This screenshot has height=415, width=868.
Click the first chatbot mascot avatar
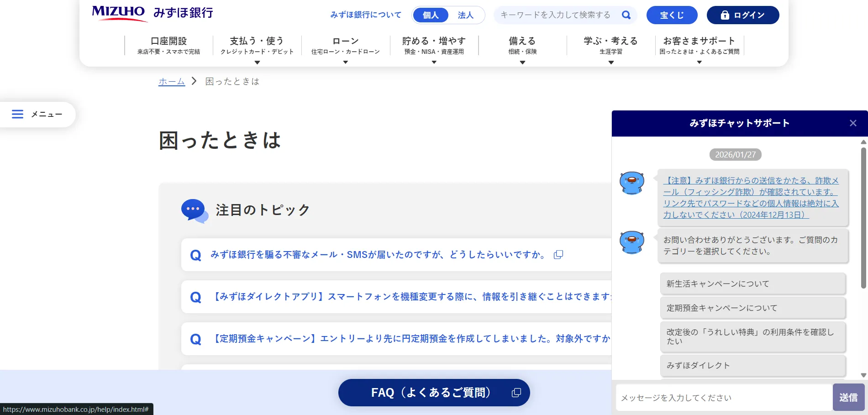[x=631, y=183]
